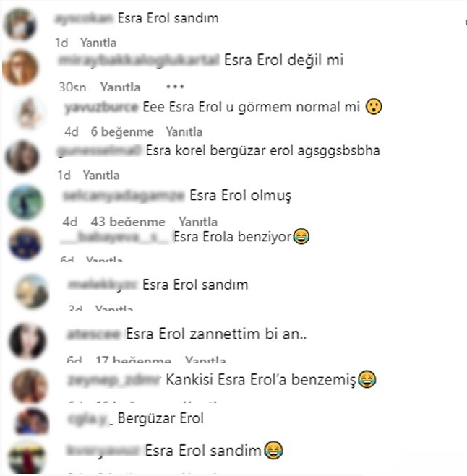Image resolution: width=467 pixels, height=476 pixels.
Task: Open avatar beside 'Bergüzar Erol' comment
Action: [x=32, y=421]
